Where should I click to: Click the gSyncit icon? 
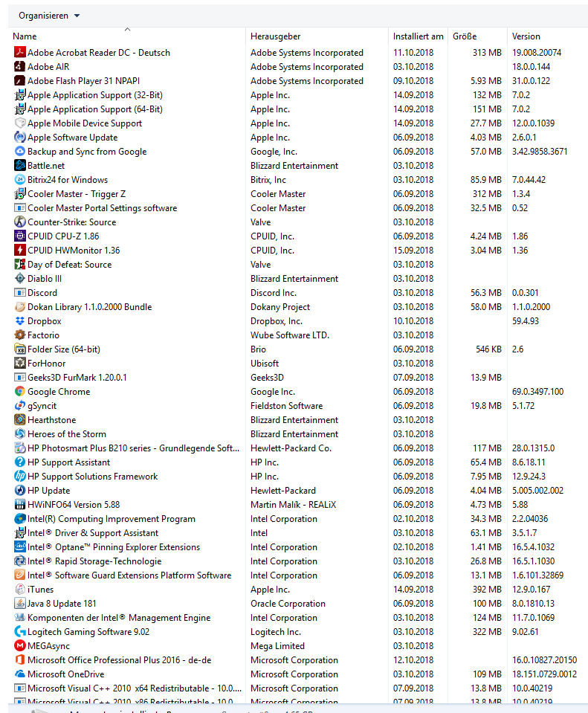19,405
